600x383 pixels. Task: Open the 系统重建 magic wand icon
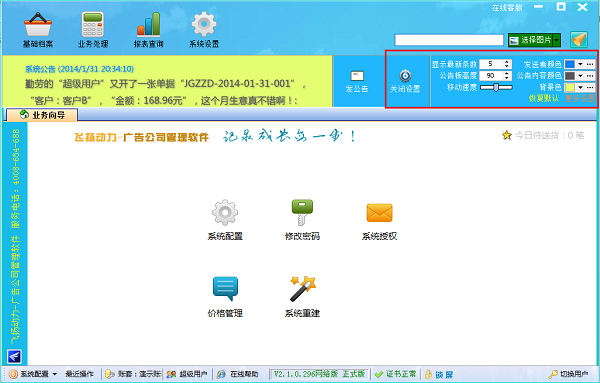(302, 289)
